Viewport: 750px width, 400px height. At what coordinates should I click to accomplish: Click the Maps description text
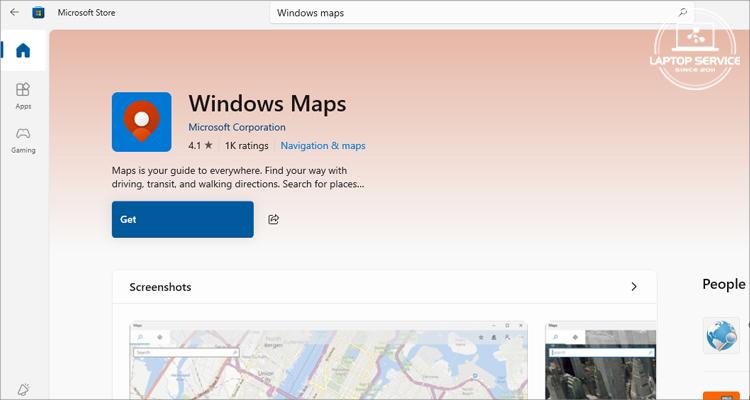[238, 177]
